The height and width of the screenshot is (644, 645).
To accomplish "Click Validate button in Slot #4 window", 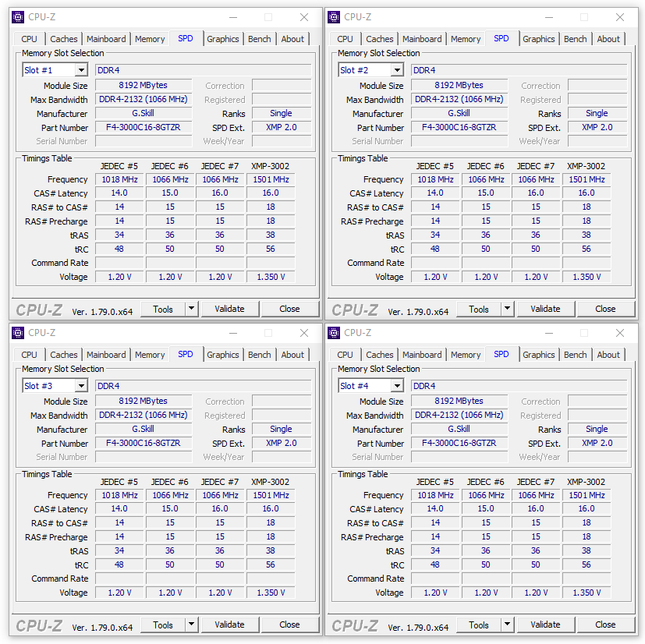I will (546, 625).
